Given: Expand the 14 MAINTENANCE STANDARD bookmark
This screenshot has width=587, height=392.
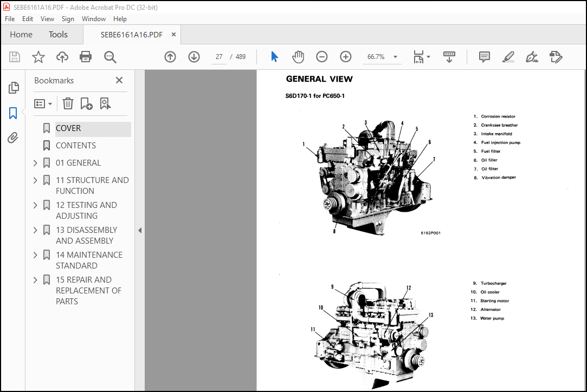Looking at the screenshot, I should point(35,255).
